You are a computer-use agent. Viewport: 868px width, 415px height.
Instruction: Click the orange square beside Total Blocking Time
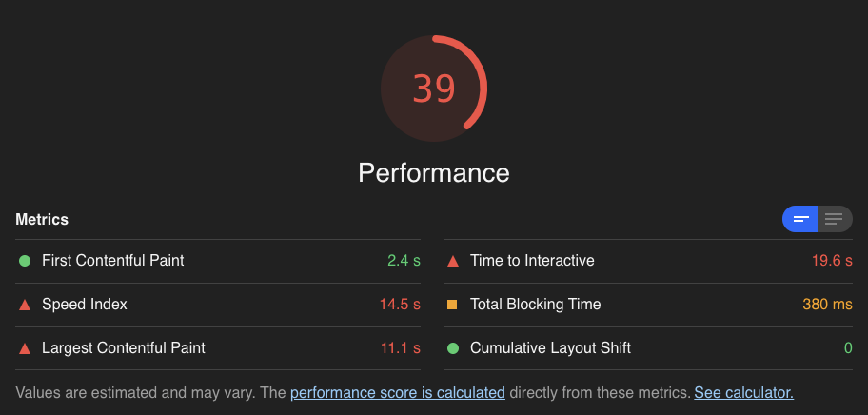452,305
